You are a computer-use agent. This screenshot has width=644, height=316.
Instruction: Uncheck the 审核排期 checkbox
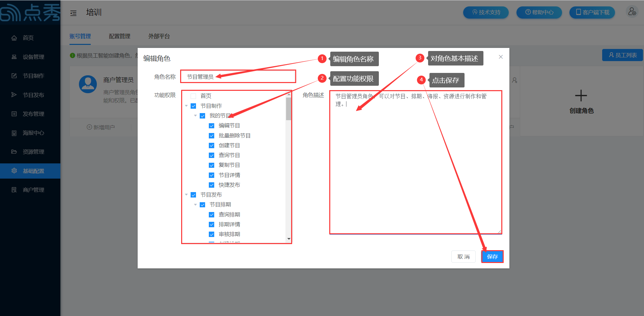coord(212,234)
